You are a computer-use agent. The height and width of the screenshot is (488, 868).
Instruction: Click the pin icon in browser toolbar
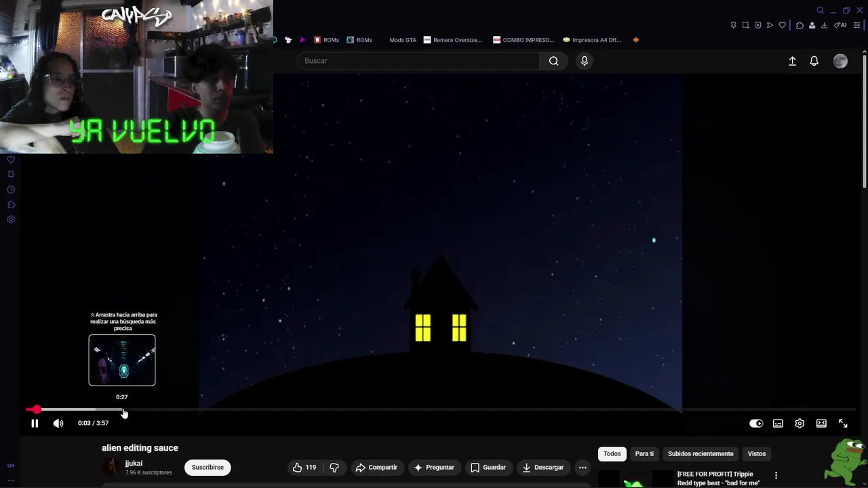(733, 25)
